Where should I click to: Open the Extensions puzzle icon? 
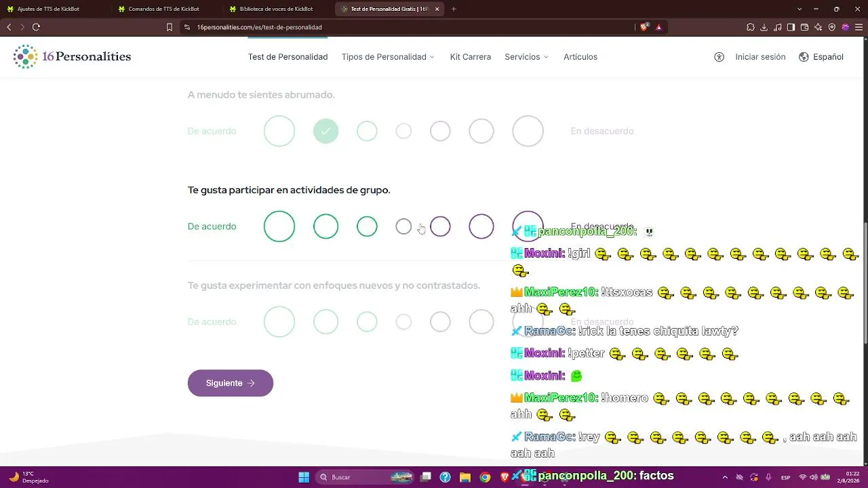pos(751,27)
